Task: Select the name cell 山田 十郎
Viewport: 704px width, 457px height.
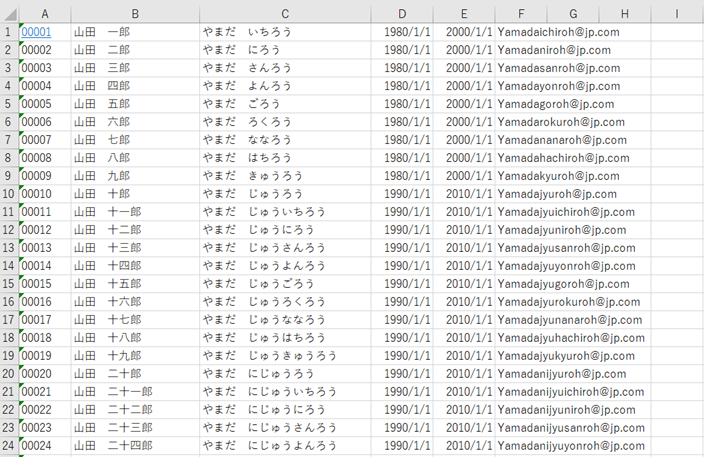Action: (135, 194)
